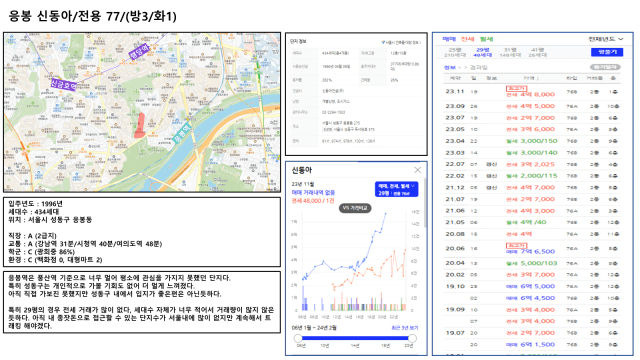Click the 월세 2,000/115 row

point(532,176)
